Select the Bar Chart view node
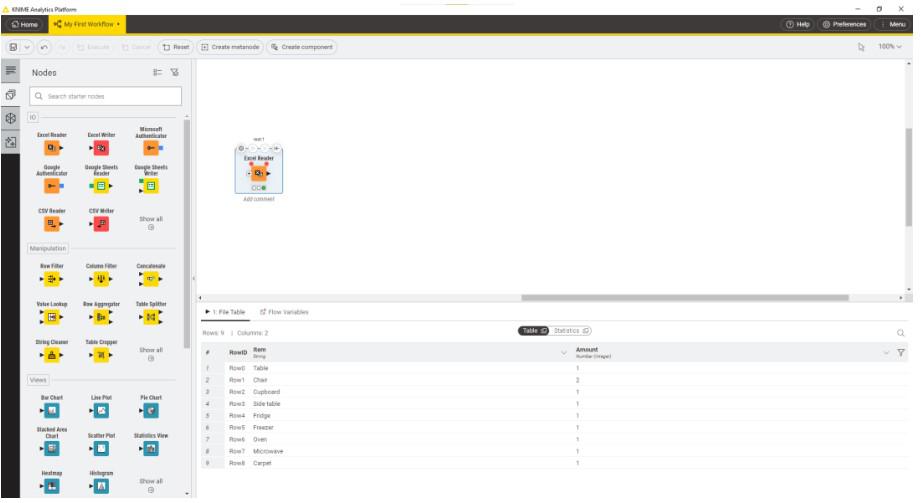 (x=52, y=410)
